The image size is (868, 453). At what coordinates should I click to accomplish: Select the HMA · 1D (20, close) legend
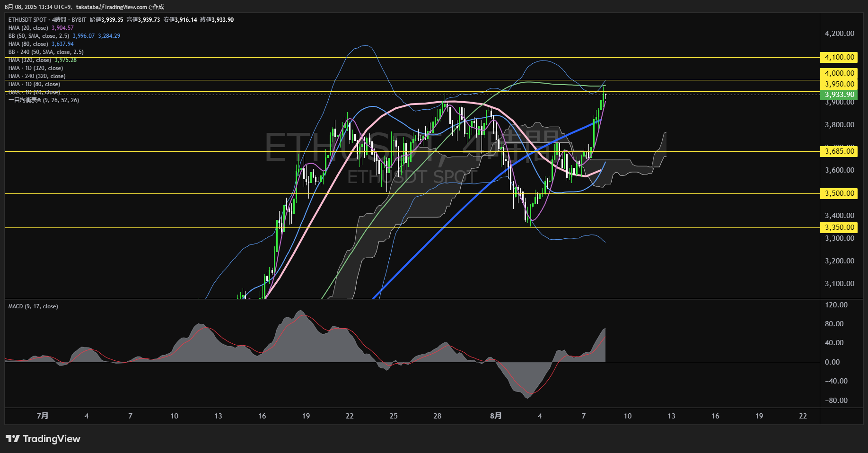(34, 92)
